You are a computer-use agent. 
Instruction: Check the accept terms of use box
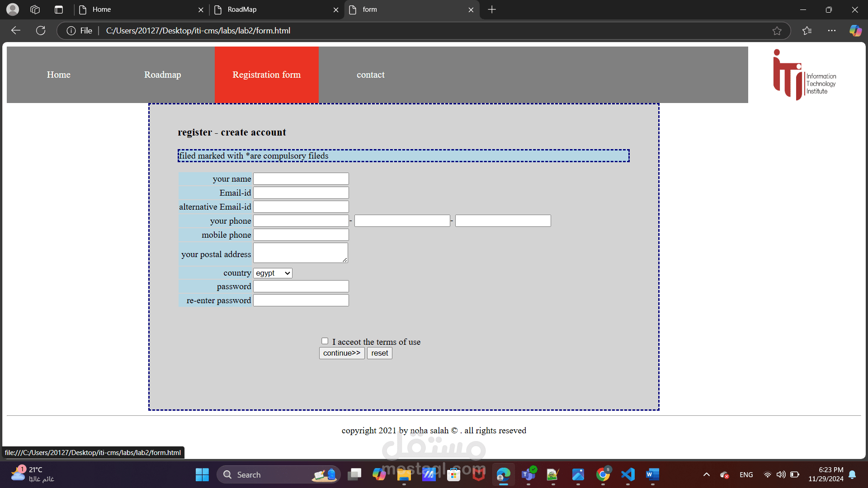tap(325, 341)
